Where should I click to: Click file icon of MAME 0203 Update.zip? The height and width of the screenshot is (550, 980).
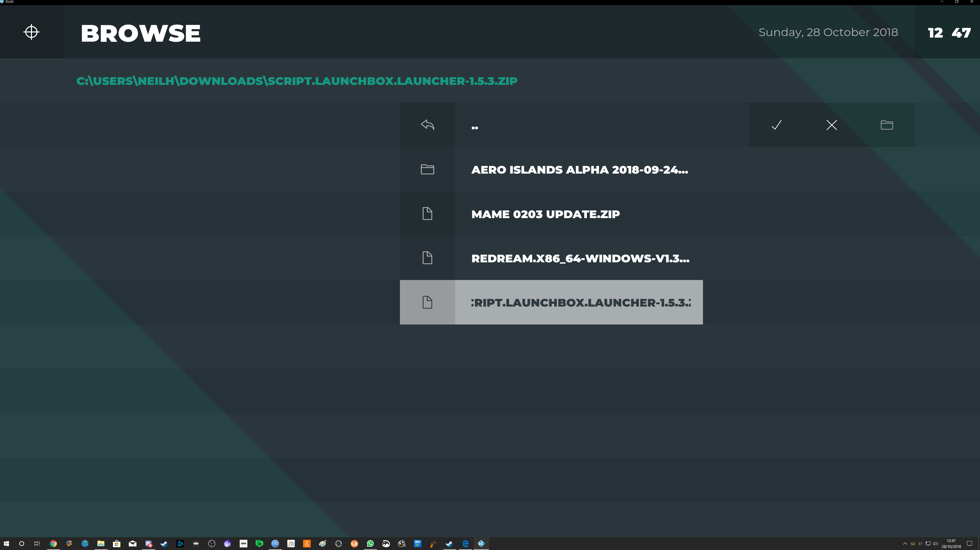(427, 214)
